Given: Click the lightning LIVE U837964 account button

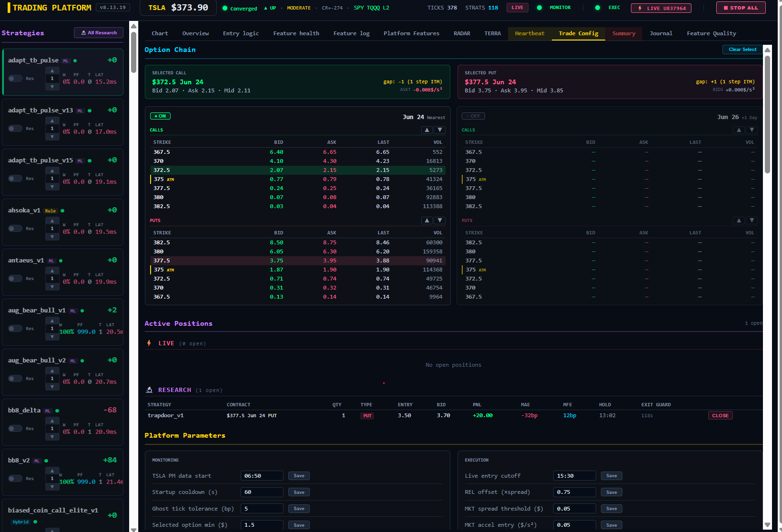Looking at the screenshot, I should [661, 8].
